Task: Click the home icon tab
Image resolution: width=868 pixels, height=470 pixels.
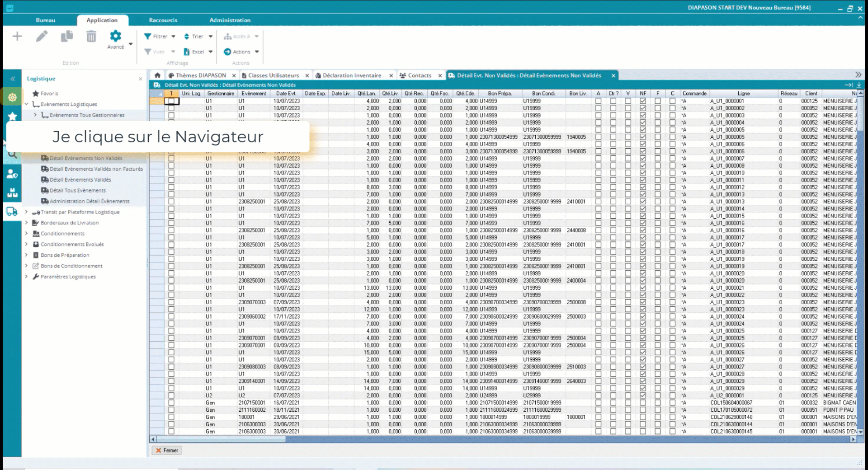Action: pos(157,75)
